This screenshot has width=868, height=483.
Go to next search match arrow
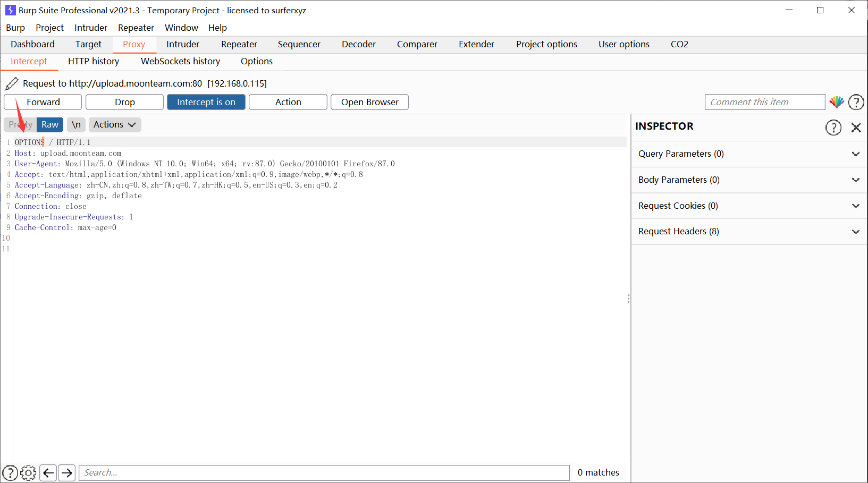point(66,473)
